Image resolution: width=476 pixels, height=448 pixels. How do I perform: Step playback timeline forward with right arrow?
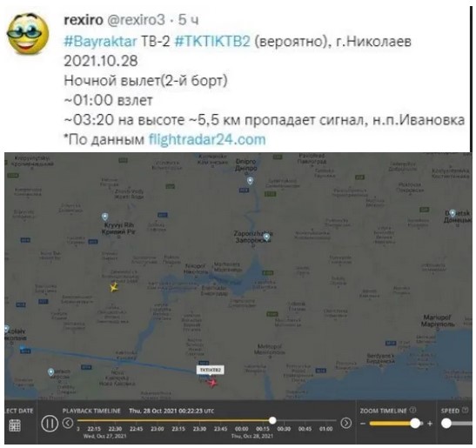[346, 423]
